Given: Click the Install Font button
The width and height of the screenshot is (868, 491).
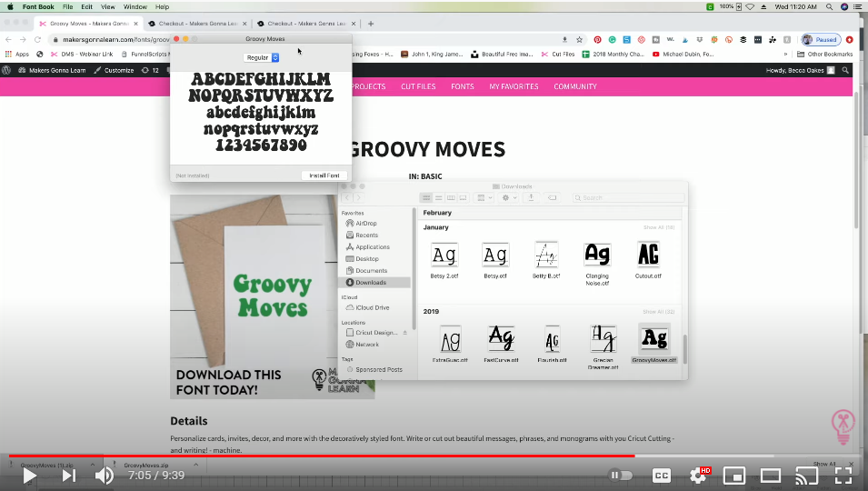Looking at the screenshot, I should 324,175.
